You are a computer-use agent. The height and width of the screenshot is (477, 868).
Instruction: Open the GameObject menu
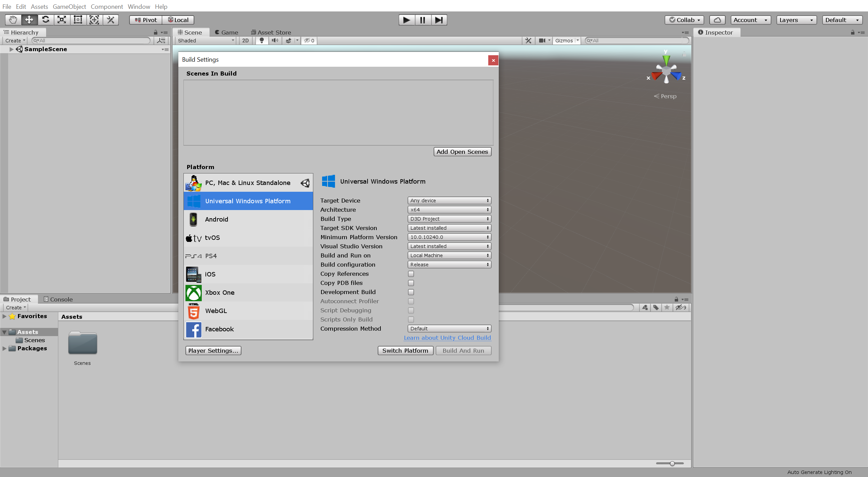[x=69, y=6]
